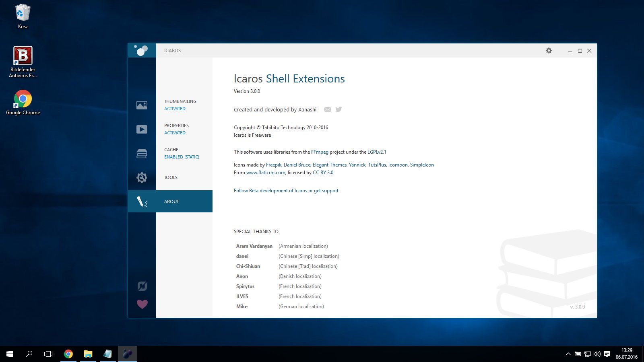Click the volume speaker tray icon
Image resolution: width=644 pixels, height=362 pixels.
597,354
